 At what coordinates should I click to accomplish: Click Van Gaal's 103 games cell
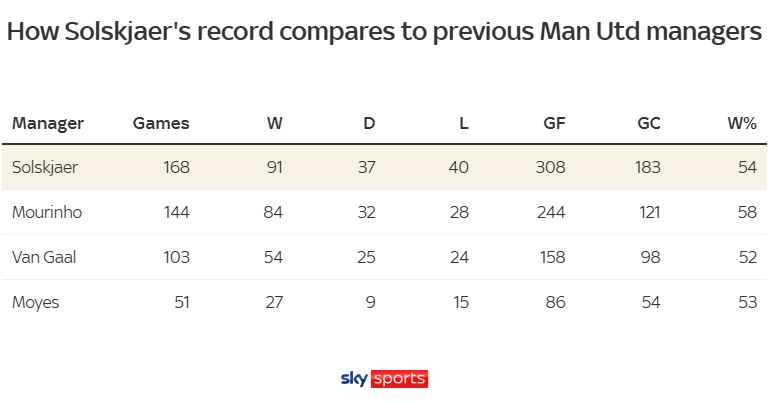pyautogui.click(x=175, y=257)
